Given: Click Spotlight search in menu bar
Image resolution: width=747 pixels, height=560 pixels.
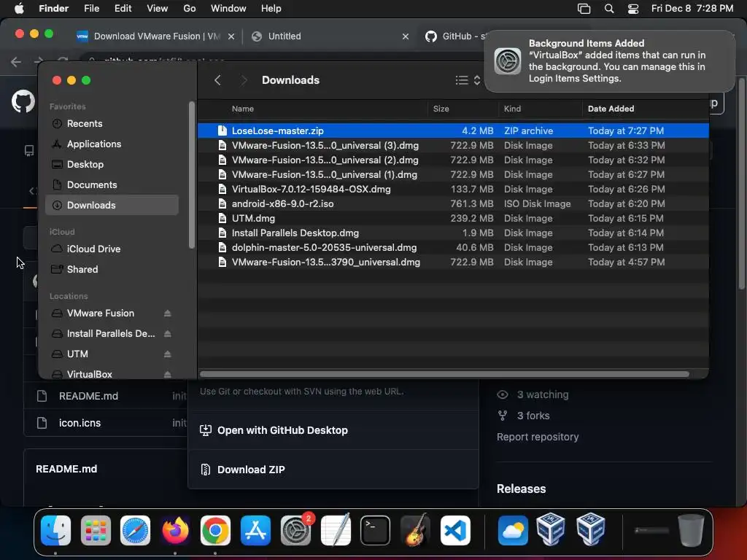Looking at the screenshot, I should click(x=609, y=9).
